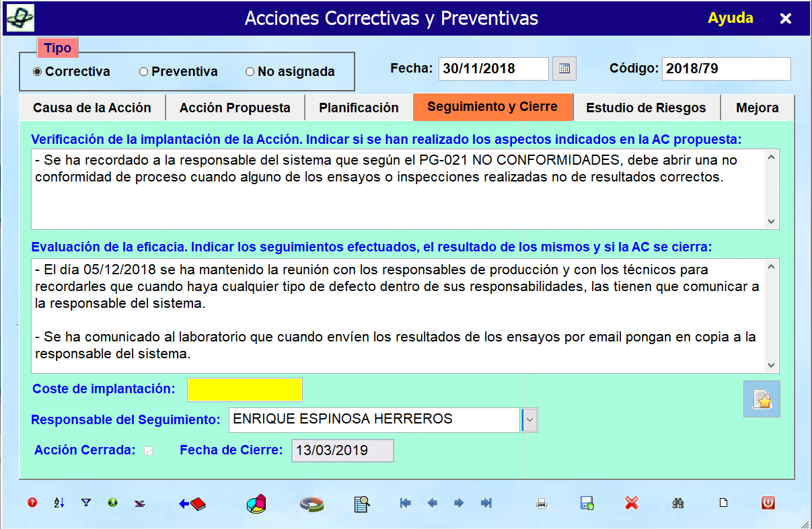The width and height of the screenshot is (812, 529).
Task: Click the Ayuda link
Action: coord(730,18)
